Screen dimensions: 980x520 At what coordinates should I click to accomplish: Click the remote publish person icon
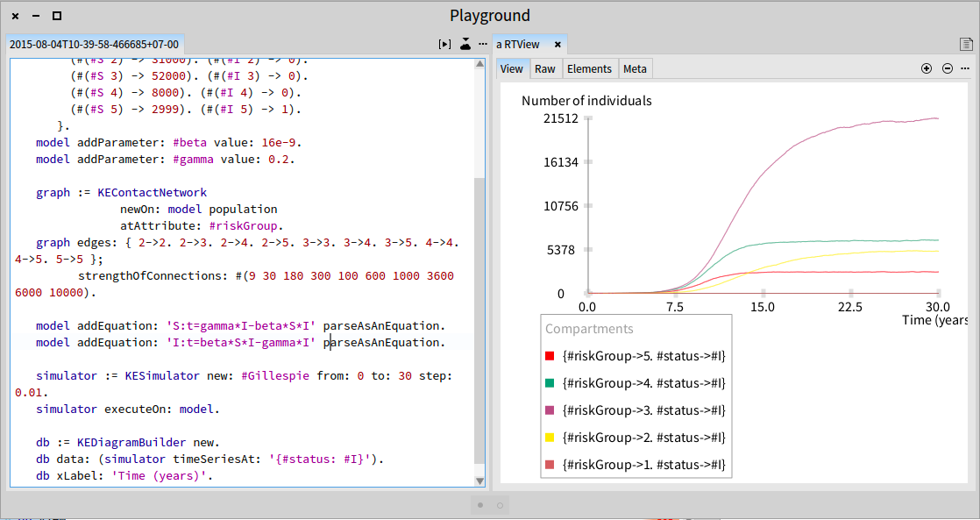point(465,44)
